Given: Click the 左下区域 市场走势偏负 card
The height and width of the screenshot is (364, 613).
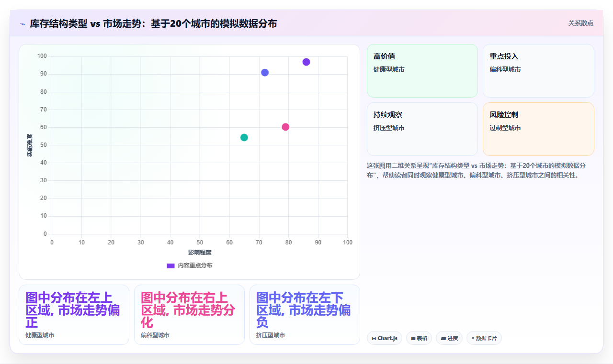Looking at the screenshot, I should [x=305, y=315].
